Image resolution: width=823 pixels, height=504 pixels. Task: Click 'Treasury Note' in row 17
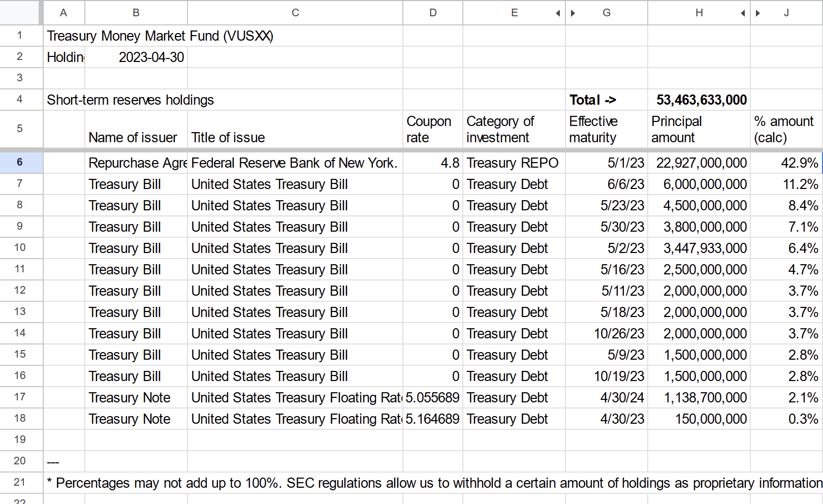136,398
